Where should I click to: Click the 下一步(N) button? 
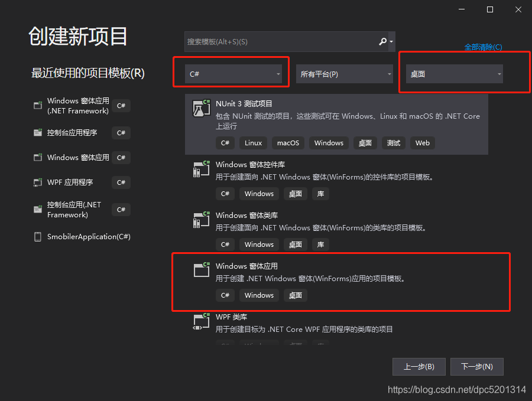[476, 367]
